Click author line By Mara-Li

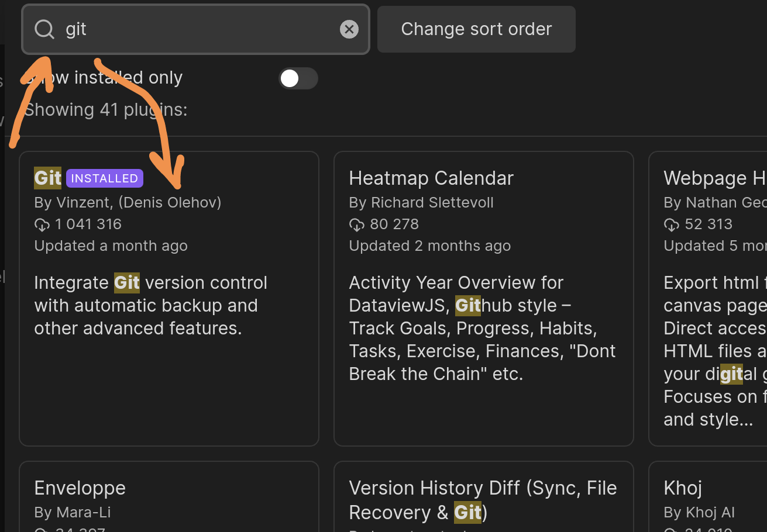pyautogui.click(x=73, y=513)
